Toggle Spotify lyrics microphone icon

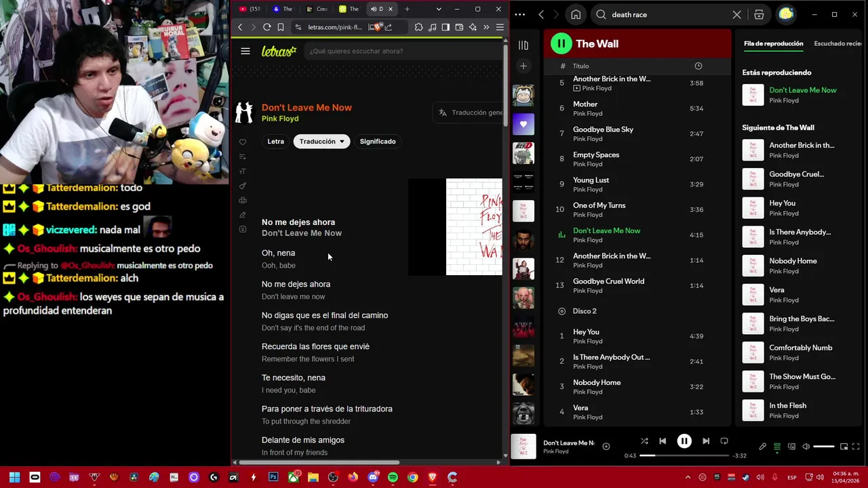[763, 447]
